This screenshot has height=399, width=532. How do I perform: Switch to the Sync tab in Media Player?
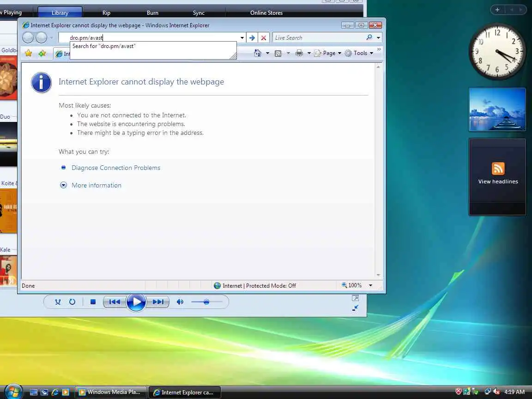199,12
